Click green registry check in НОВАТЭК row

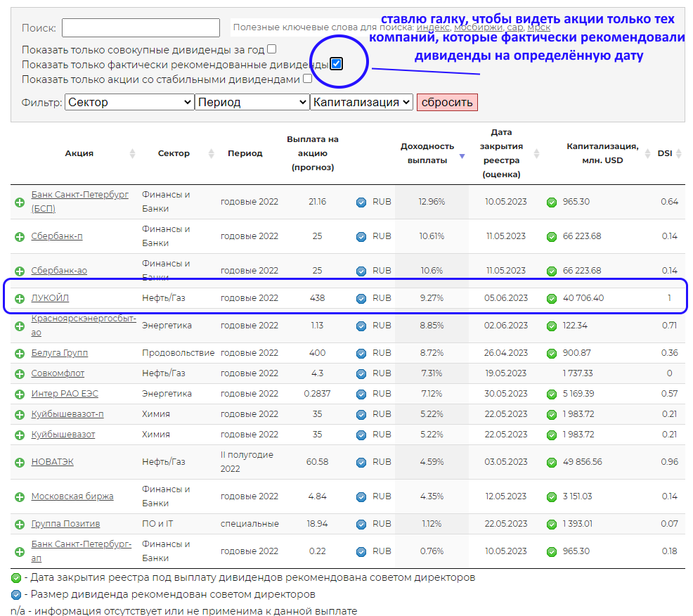coord(552,463)
